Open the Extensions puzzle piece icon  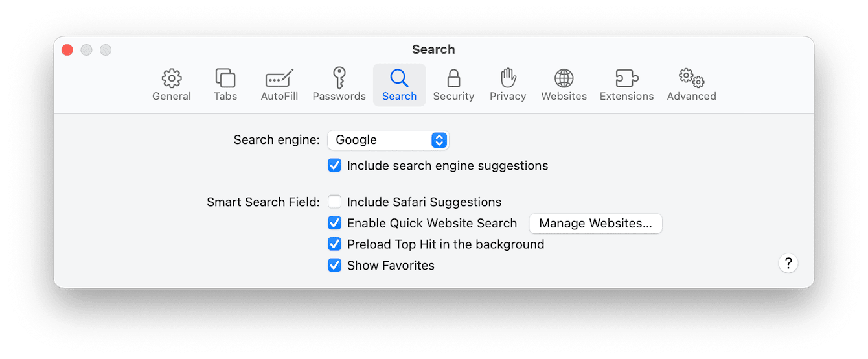click(x=626, y=78)
